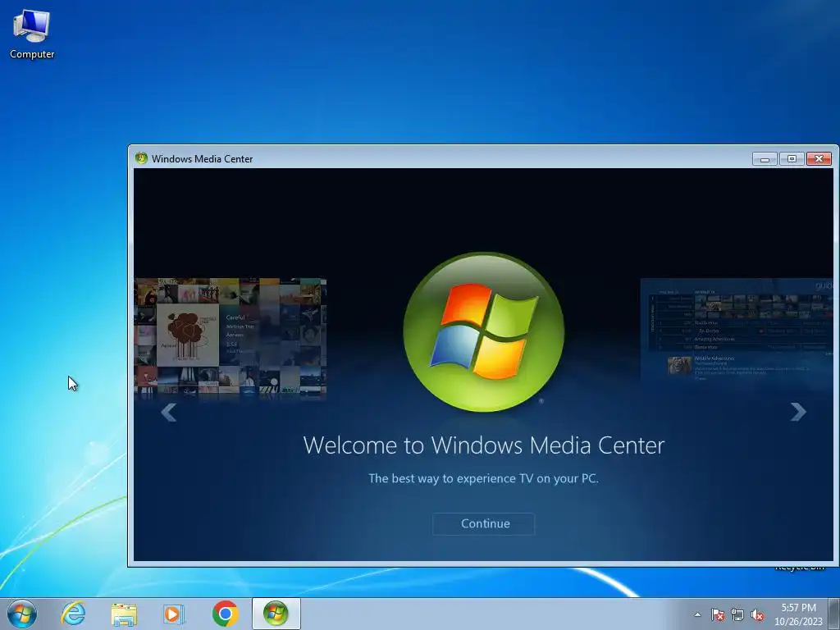Image resolution: width=840 pixels, height=630 pixels.
Task: Go to next slide with right arrow
Action: click(798, 412)
